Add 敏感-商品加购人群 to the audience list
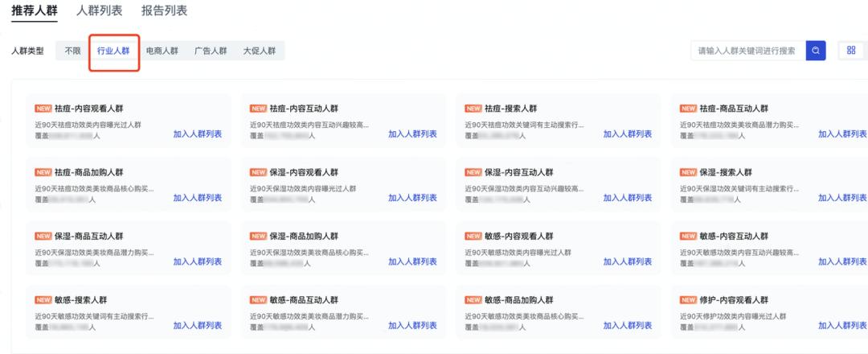The image size is (868, 354). (x=628, y=325)
